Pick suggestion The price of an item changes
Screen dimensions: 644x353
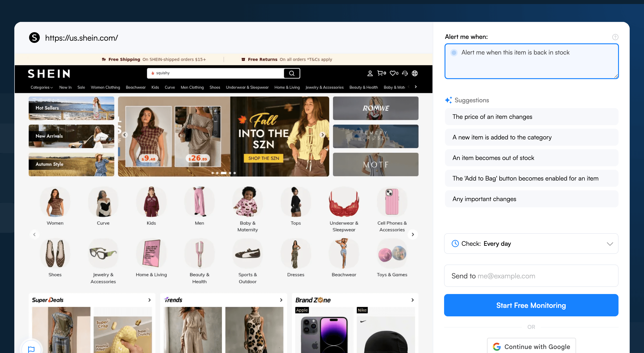(532, 117)
